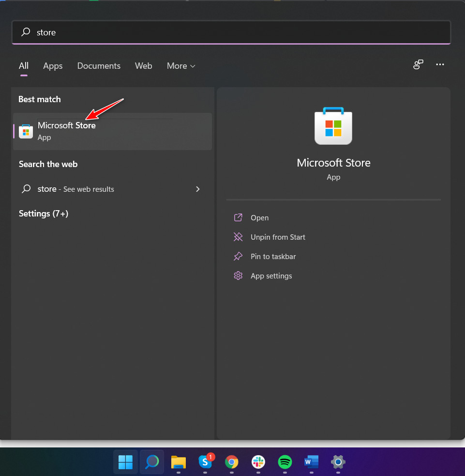Image resolution: width=465 pixels, height=476 pixels.
Task: Click the Open arrow icon
Action: [x=238, y=217]
